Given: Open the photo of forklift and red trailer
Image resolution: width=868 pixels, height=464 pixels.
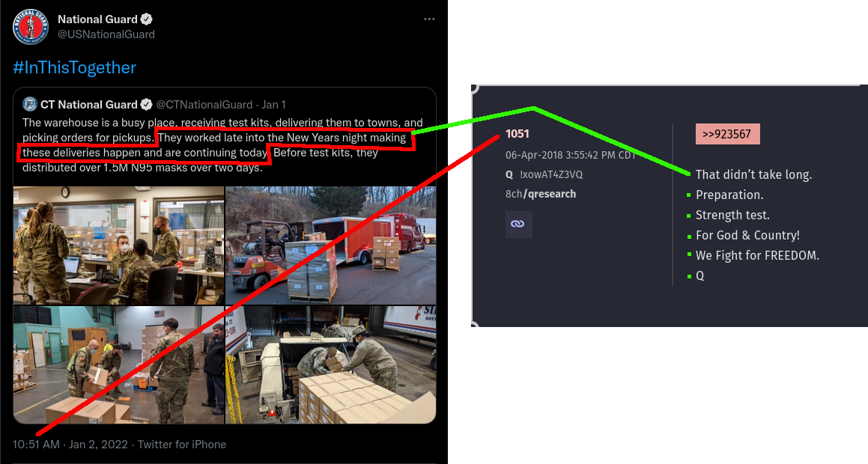Looking at the screenshot, I should pyautogui.click(x=330, y=245).
